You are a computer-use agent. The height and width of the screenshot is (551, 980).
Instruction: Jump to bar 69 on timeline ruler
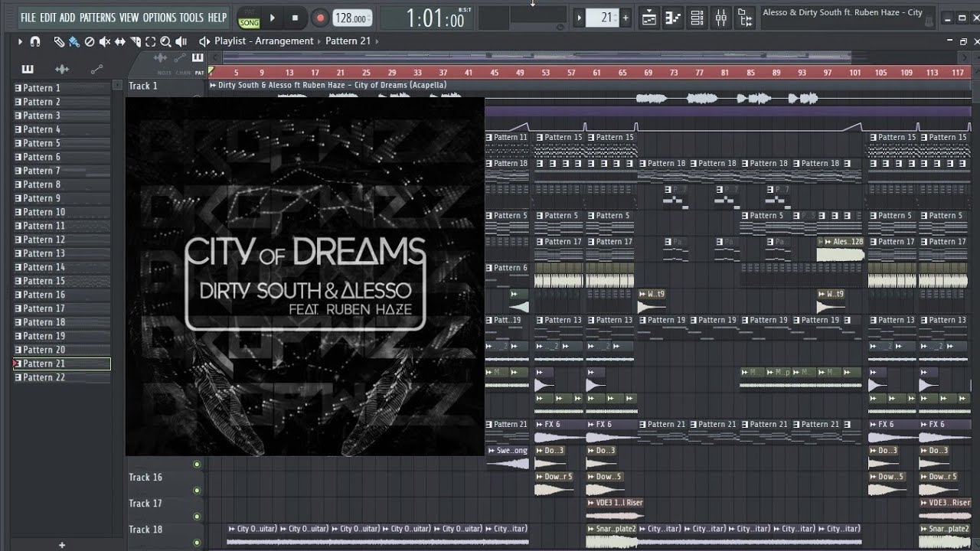(648, 73)
